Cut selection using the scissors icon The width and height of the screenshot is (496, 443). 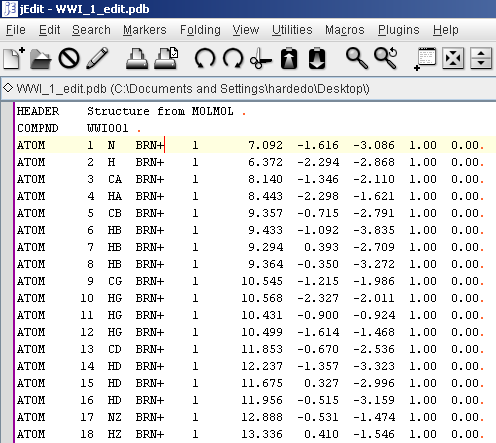[x=260, y=58]
